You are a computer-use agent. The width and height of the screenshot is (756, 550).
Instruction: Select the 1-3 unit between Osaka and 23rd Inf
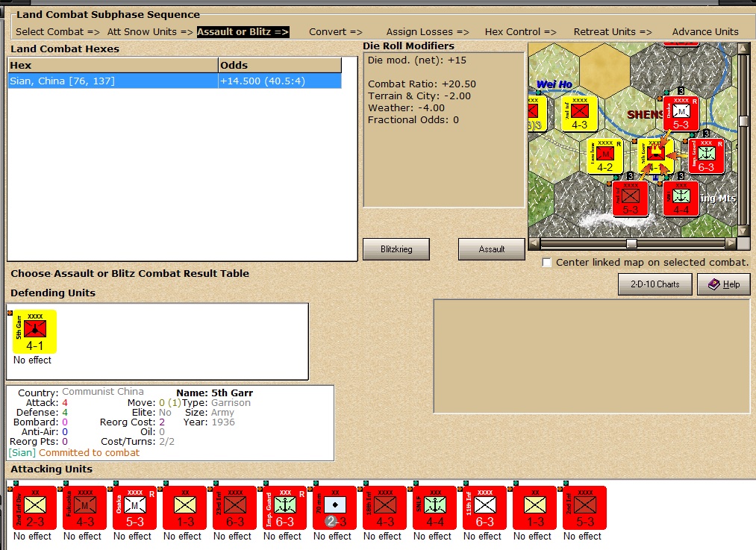(x=184, y=508)
